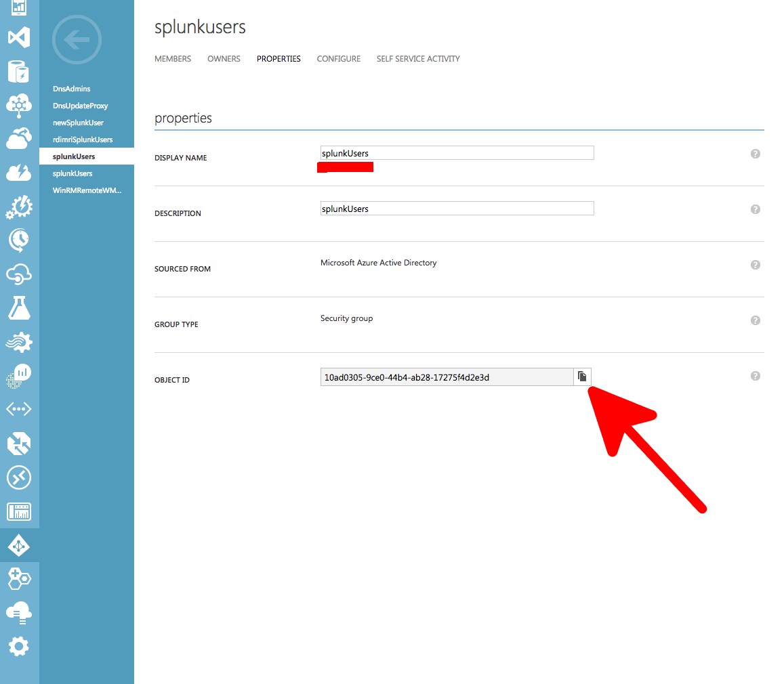784x684 pixels.
Task: Open the cloud storage device icon
Action: (x=19, y=613)
